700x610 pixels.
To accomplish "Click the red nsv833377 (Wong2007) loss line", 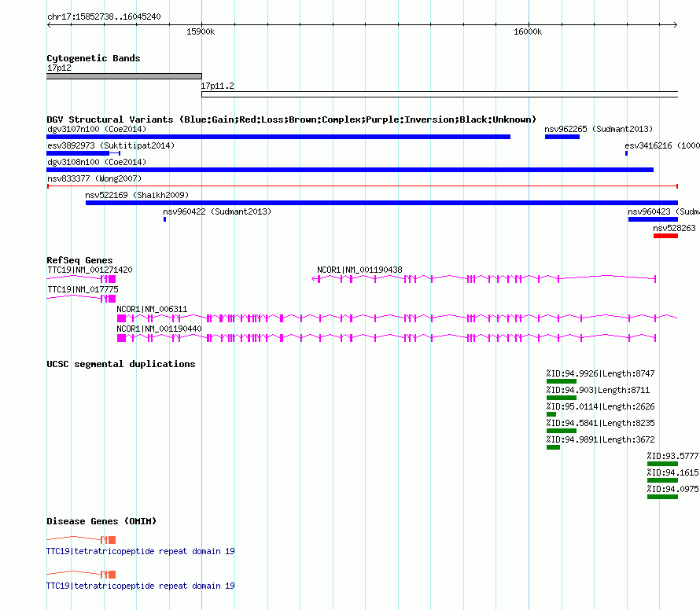I will 363,186.
